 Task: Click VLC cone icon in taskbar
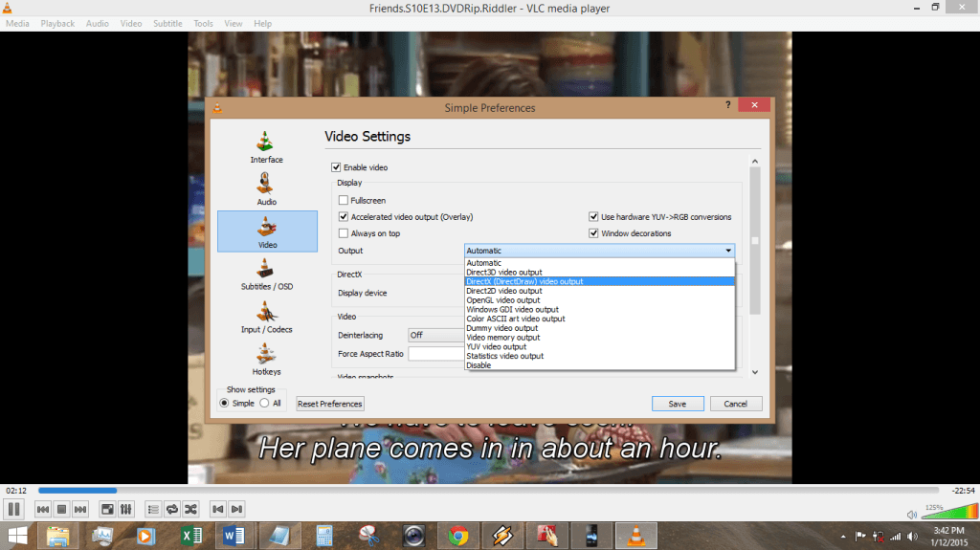[x=636, y=537]
